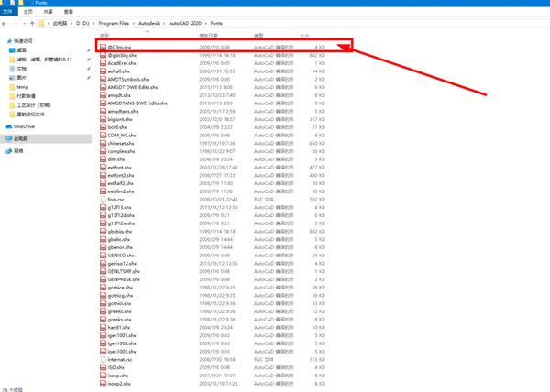Select the GENISO.shx file icon
550x392 pixels.
103,256
